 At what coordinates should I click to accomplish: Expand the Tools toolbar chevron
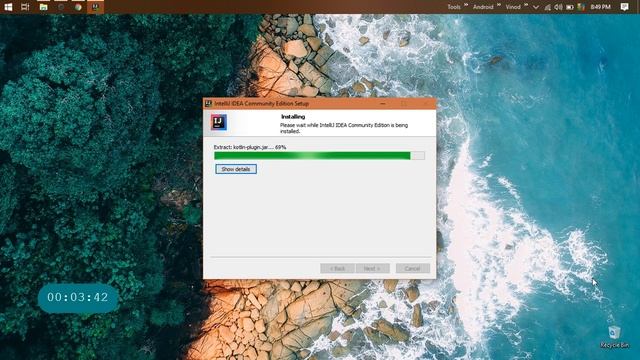466,5
